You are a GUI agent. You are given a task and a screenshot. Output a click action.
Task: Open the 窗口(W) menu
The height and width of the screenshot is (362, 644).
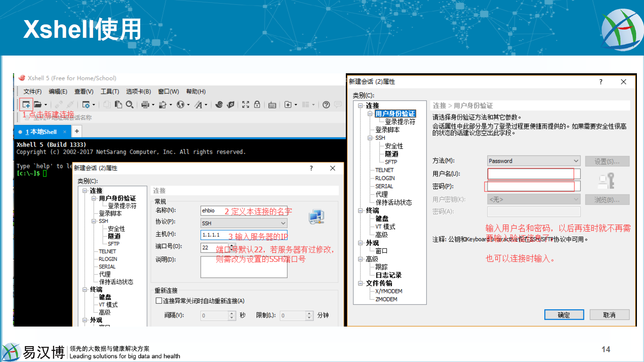[x=168, y=91]
